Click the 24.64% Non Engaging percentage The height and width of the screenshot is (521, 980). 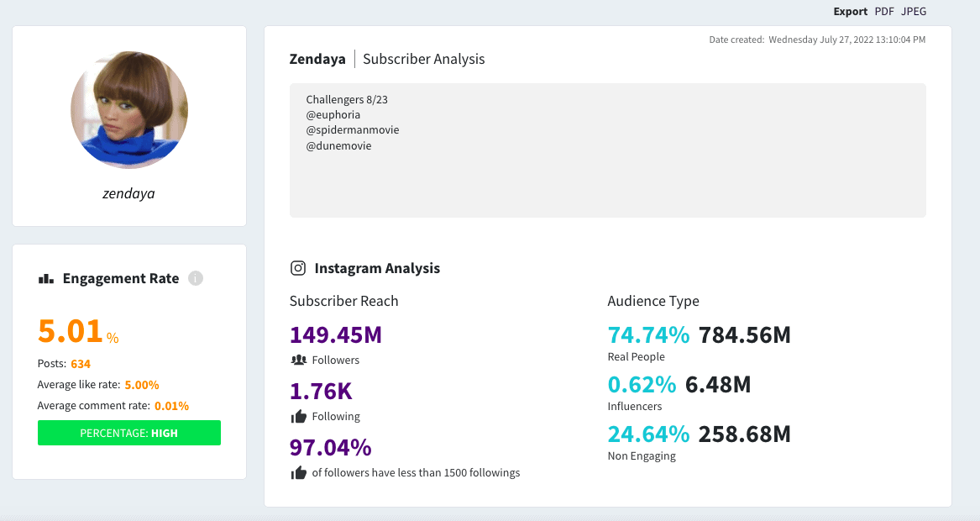[x=648, y=434]
